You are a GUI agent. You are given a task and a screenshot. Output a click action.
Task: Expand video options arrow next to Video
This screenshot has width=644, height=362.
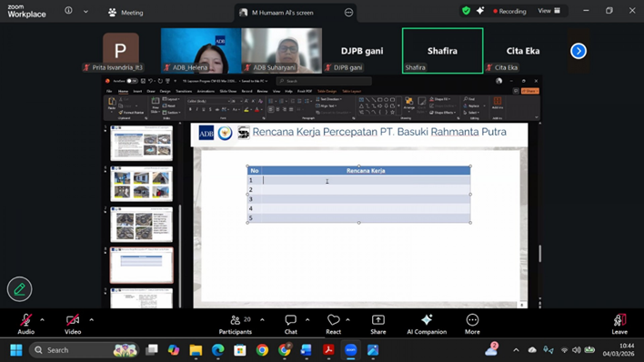tap(92, 319)
